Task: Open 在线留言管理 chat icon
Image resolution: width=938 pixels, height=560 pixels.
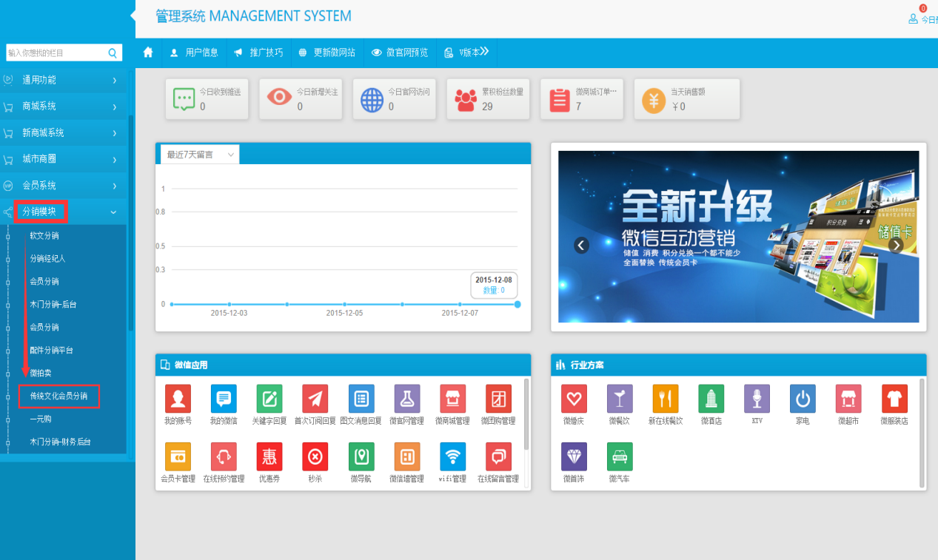Action: pyautogui.click(x=498, y=456)
